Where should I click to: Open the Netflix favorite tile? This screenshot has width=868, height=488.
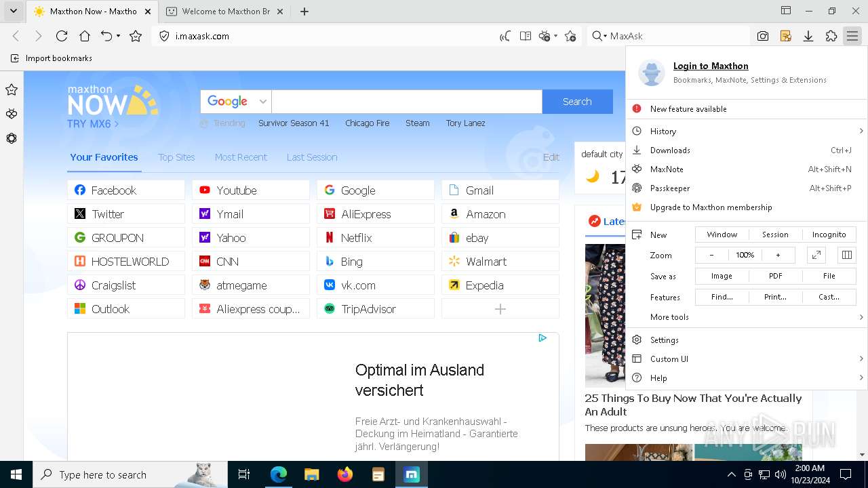tap(376, 238)
